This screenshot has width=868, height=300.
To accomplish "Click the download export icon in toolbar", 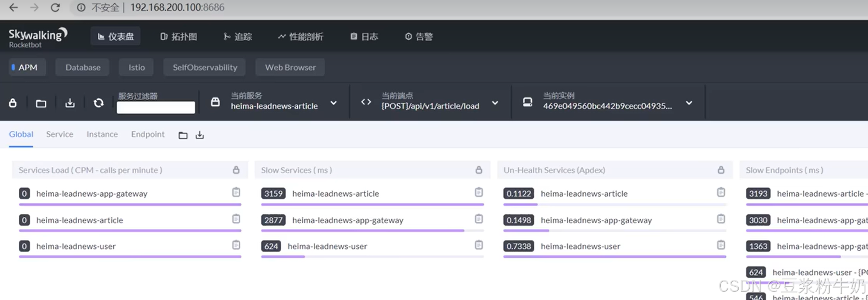I will [70, 103].
